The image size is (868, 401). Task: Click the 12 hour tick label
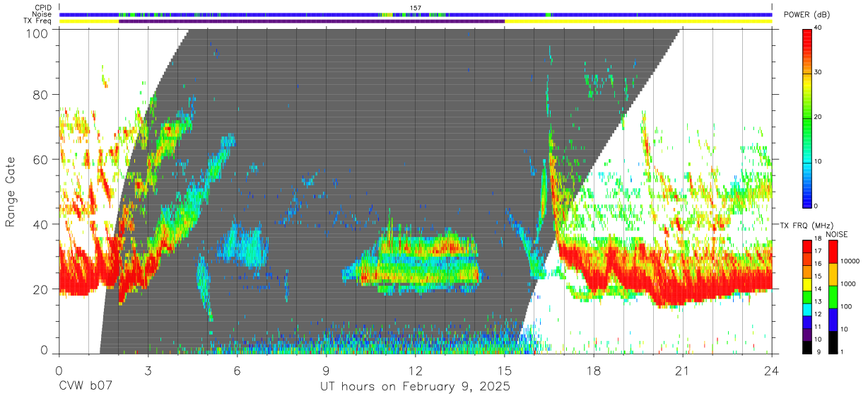coord(416,370)
